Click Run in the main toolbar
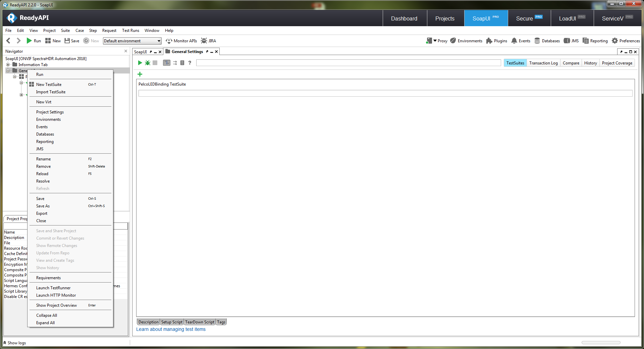The height and width of the screenshot is (349, 644). point(34,41)
